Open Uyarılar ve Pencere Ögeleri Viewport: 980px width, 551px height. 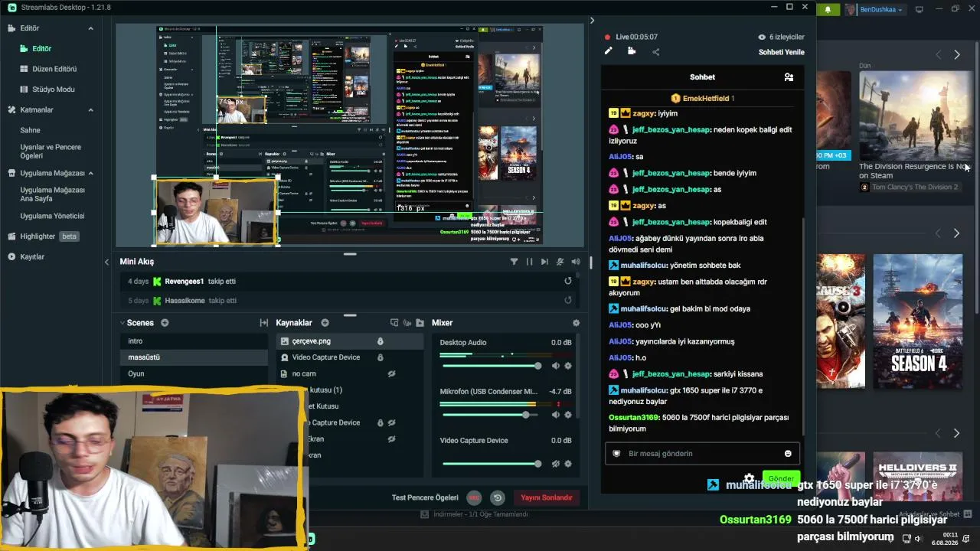click(51, 152)
